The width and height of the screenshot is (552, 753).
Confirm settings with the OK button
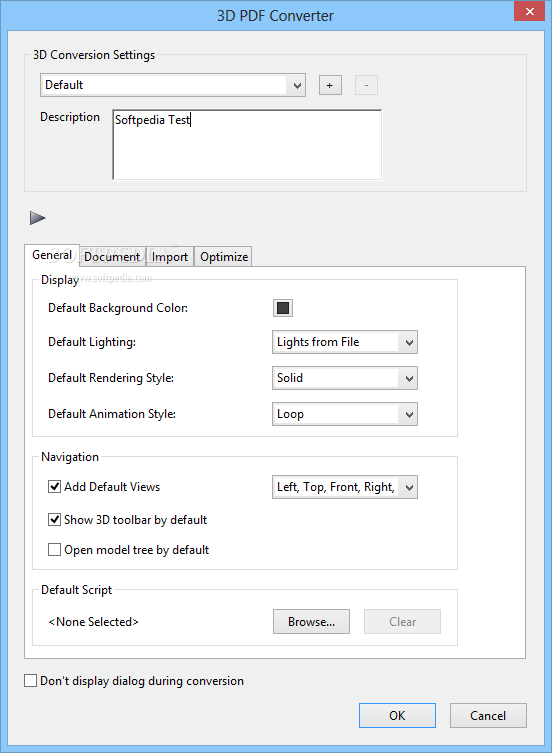[397, 716]
